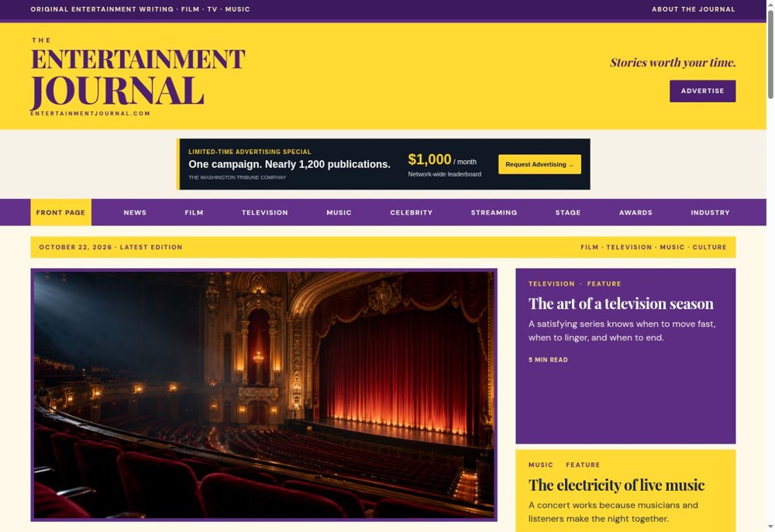This screenshot has width=775, height=532.
Task: Click the '5 MIN READ' text
Action: [x=548, y=359]
